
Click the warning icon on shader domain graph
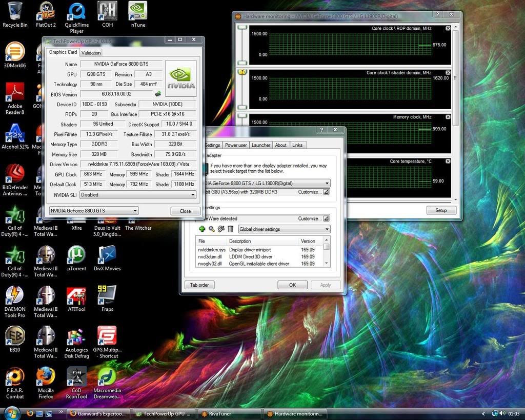[x=242, y=72]
